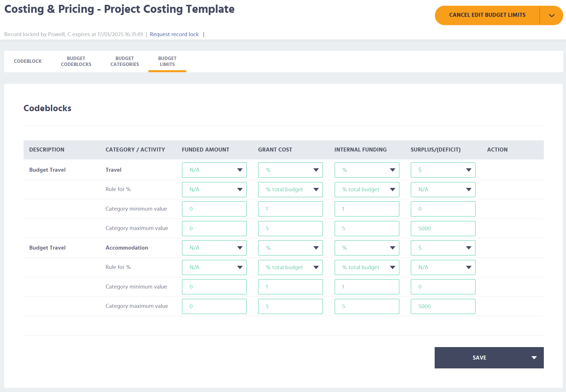Click Accommodation maximum Grant Cost field
Screen dimensions: 566x392
click(291, 306)
